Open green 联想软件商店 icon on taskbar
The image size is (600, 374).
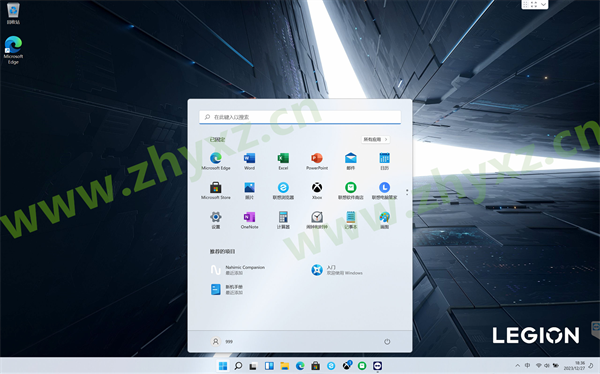tap(362, 366)
